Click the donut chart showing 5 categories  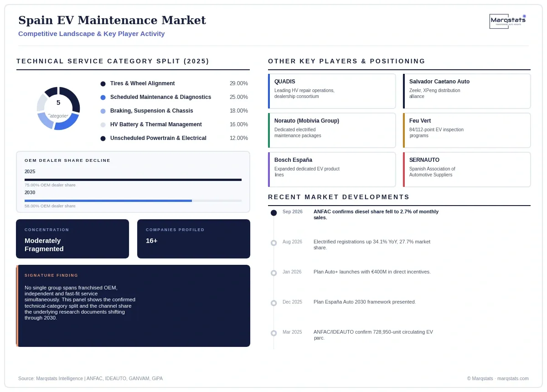pyautogui.click(x=58, y=108)
